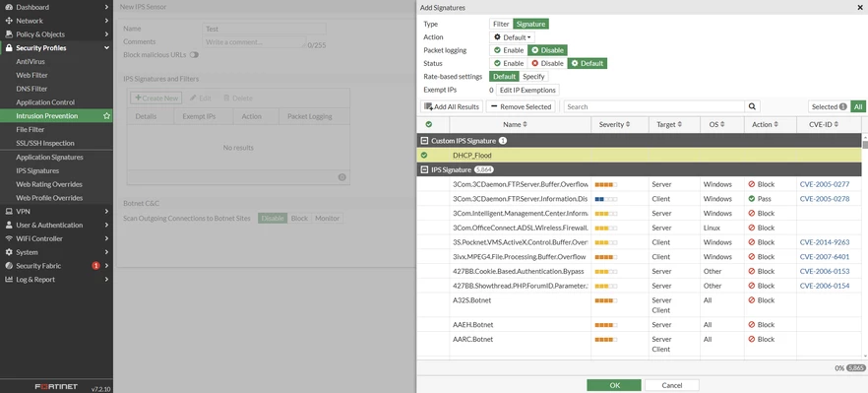868x393 pixels.
Task: Click the search magnifier icon
Action: 752,106
